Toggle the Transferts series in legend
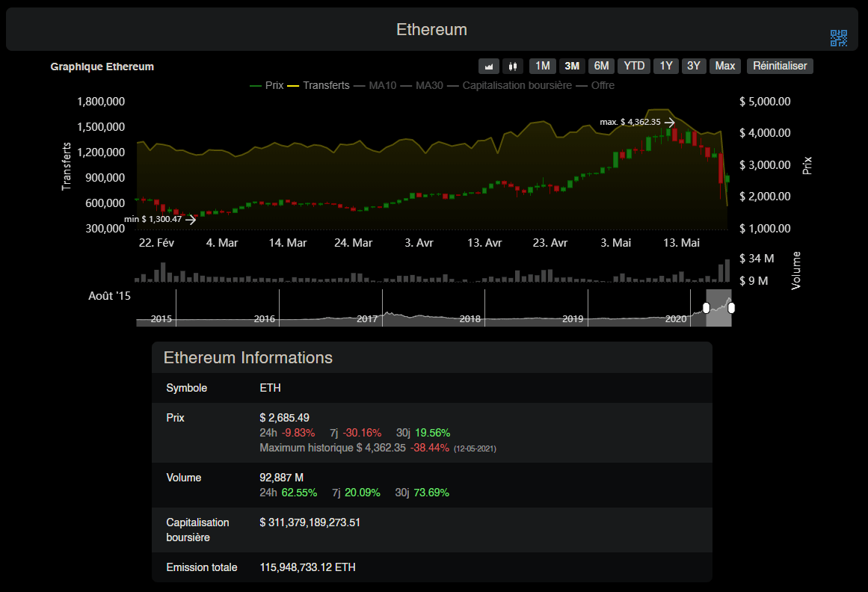Image resolution: width=868 pixels, height=592 pixels. coord(318,85)
